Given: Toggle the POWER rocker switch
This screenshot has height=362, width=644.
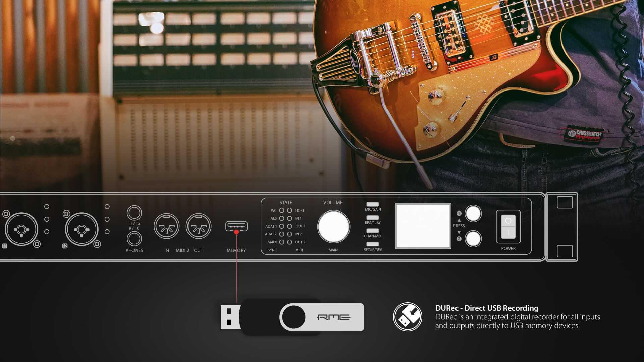Looking at the screenshot, I should pyautogui.click(x=508, y=227).
